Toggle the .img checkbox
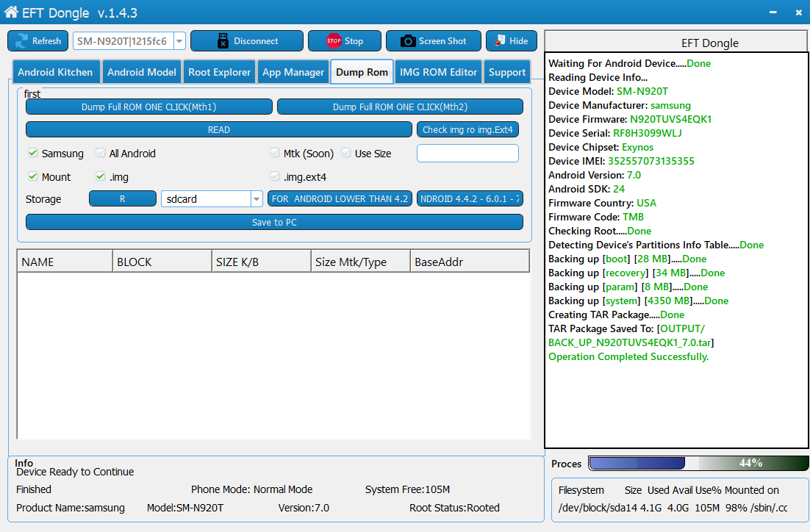Screen dimensions: 810x532 click(100, 176)
